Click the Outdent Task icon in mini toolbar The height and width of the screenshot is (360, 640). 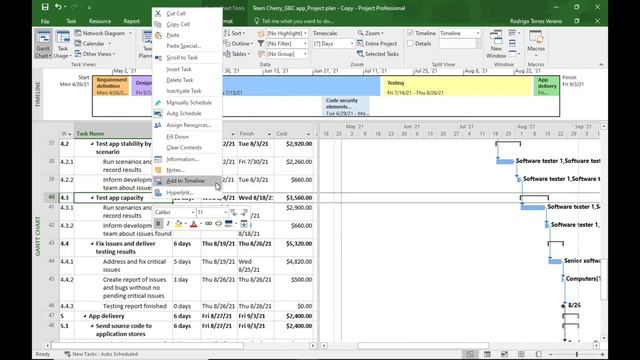pos(234,212)
